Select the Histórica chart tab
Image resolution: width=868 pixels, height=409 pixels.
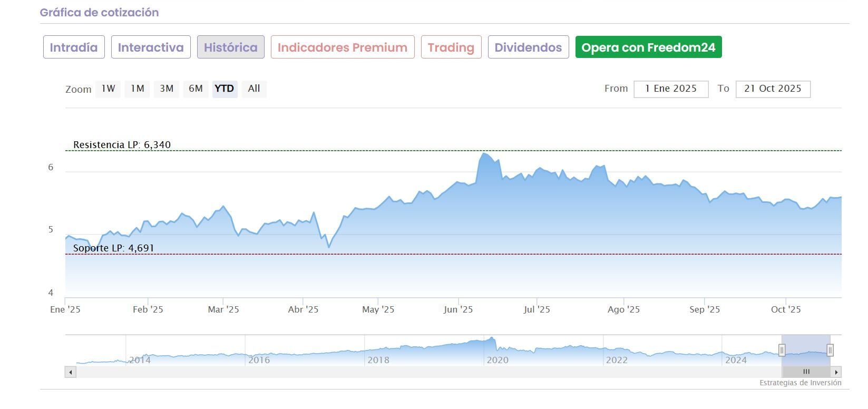coord(231,47)
